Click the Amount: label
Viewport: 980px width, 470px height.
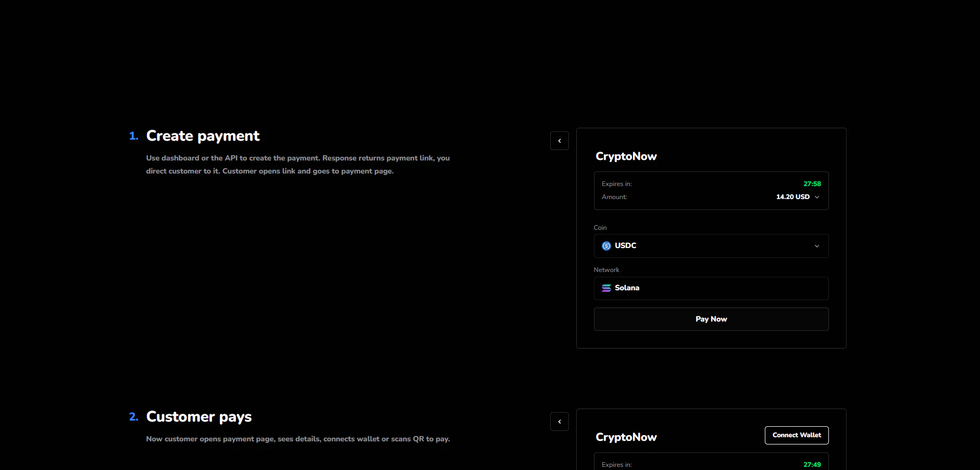coord(614,197)
